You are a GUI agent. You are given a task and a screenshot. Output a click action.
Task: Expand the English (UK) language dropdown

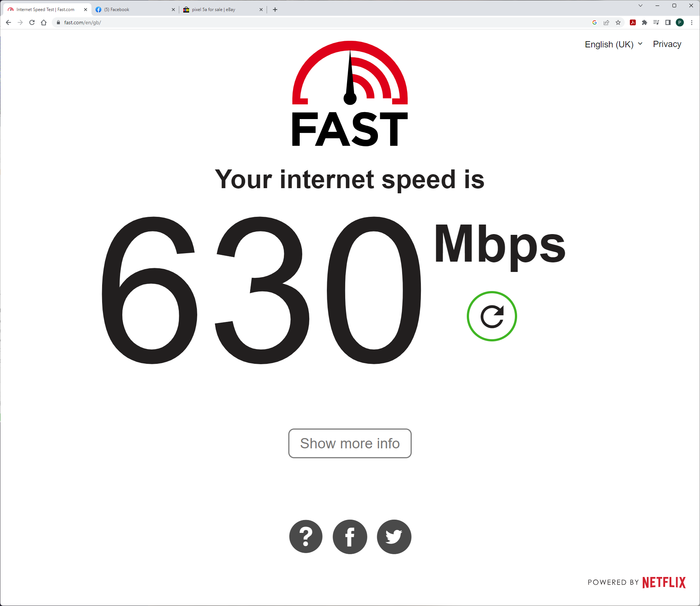pos(613,44)
